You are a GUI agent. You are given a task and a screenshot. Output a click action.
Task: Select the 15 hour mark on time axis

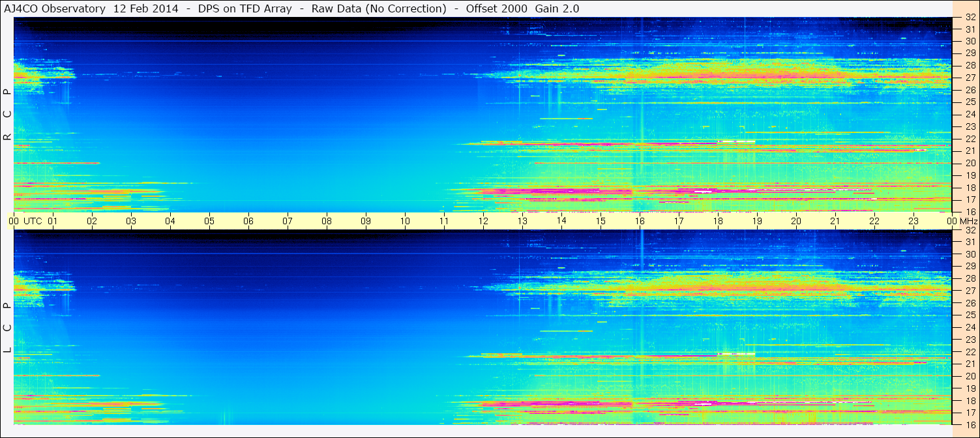click(x=601, y=221)
